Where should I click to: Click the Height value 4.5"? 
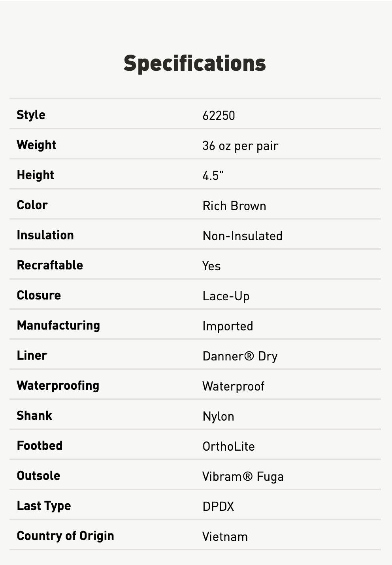point(213,175)
